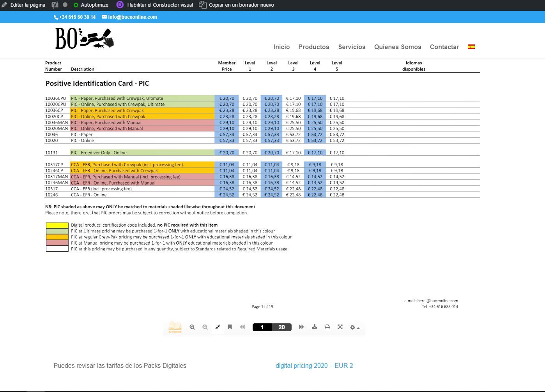Toggle the fit-to-page collapse arrows icon

218,327
